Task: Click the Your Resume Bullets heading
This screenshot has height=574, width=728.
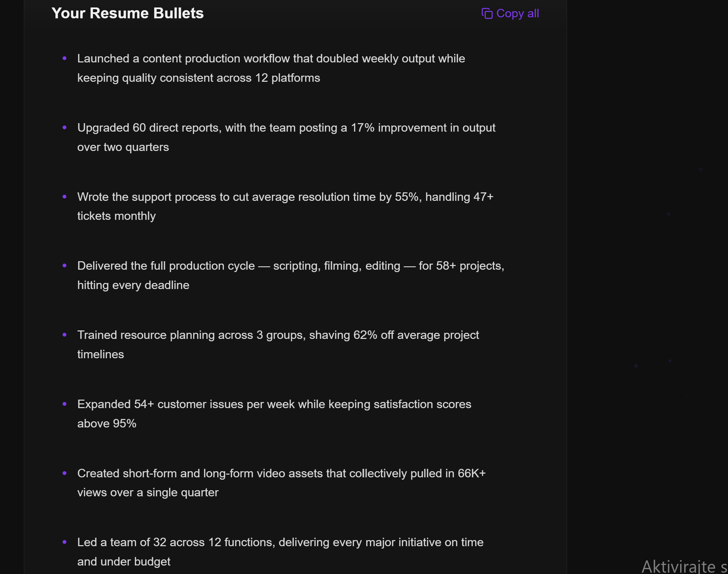Action: pyautogui.click(x=128, y=14)
